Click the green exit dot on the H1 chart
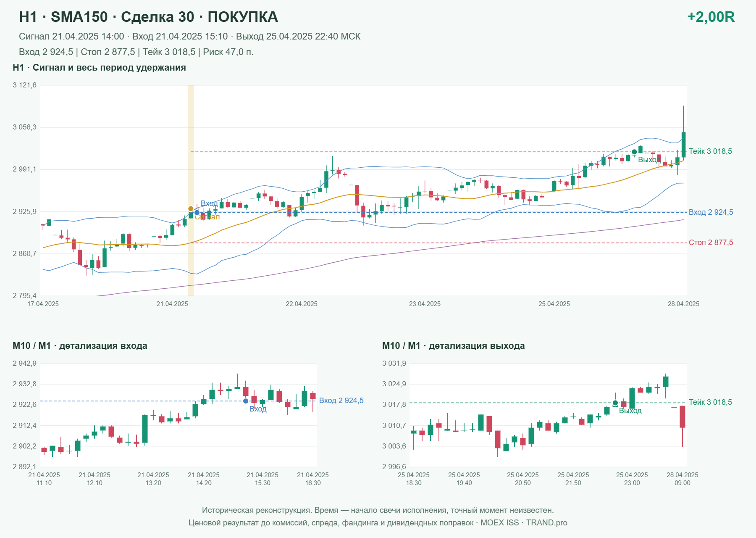756x538 pixels. pyautogui.click(x=634, y=152)
